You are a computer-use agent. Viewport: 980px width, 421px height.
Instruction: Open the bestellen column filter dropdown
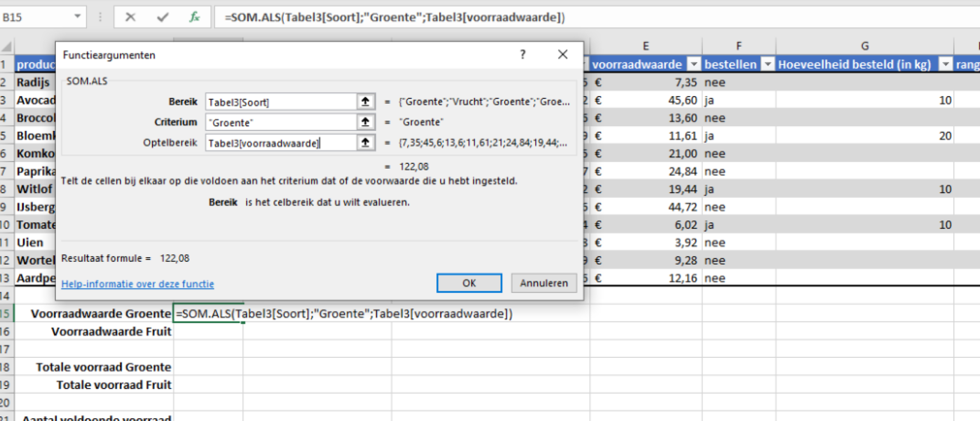[x=768, y=65]
